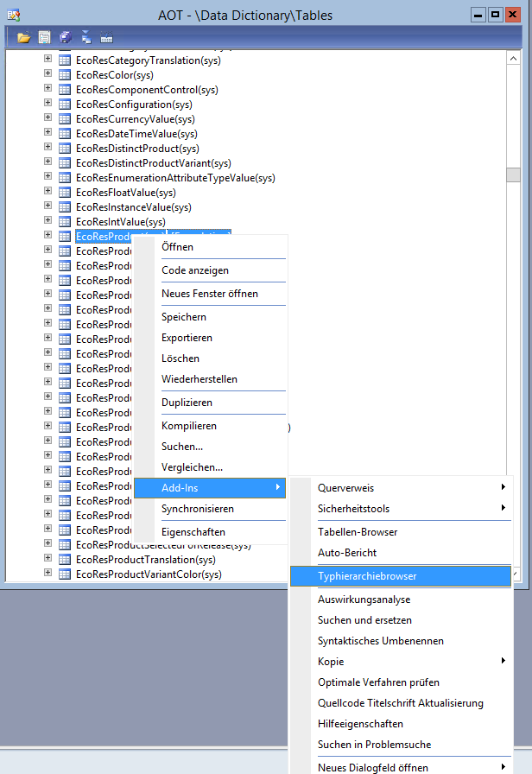This screenshot has width=532, height=774.
Task: Click Suchen... in the context menu
Action: pos(210,447)
